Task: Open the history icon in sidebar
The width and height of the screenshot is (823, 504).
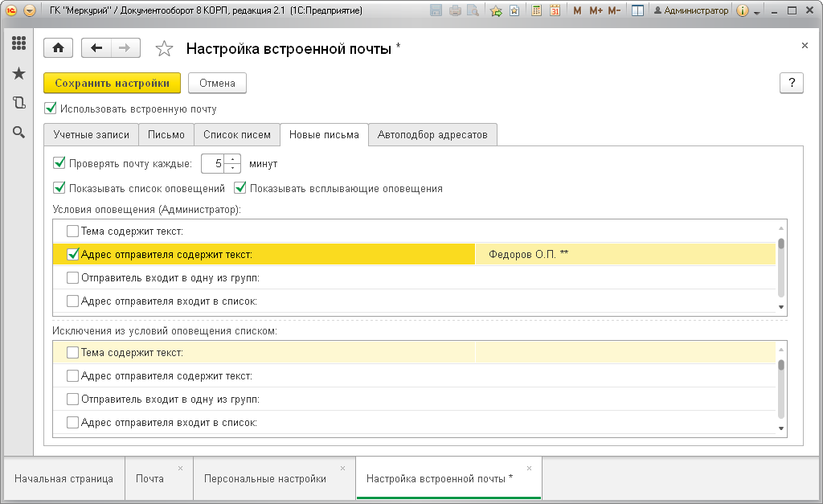Action: (19, 103)
